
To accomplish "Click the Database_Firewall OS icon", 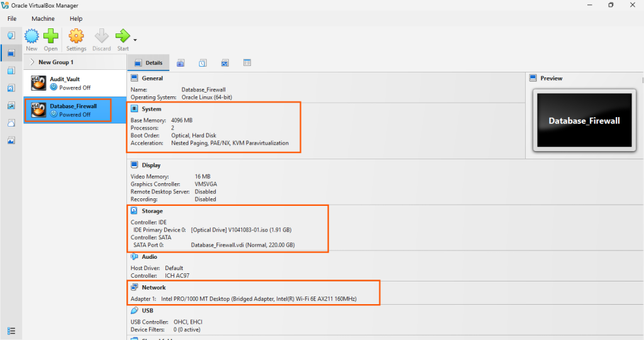I will tap(38, 110).
